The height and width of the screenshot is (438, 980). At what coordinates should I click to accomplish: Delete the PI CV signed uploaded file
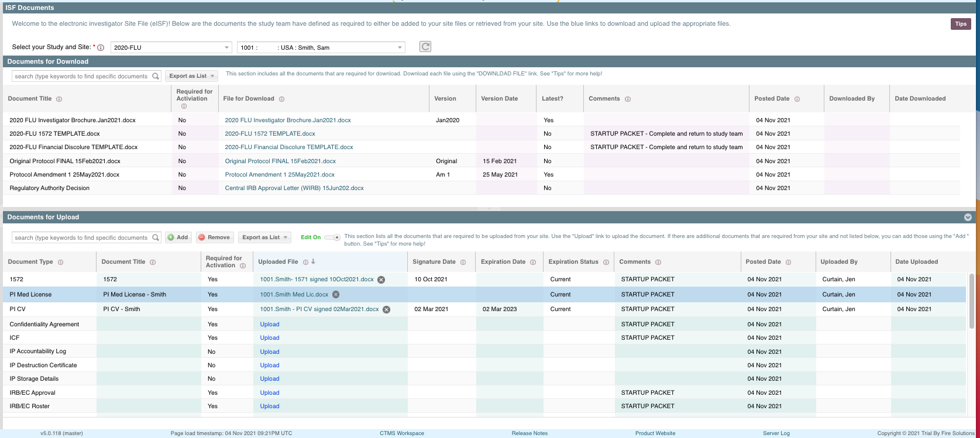(386, 309)
